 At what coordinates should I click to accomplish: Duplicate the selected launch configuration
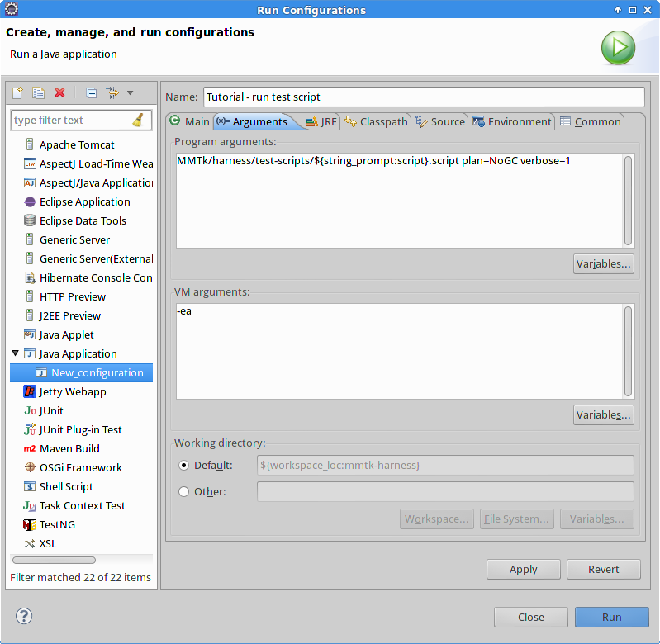click(x=38, y=92)
